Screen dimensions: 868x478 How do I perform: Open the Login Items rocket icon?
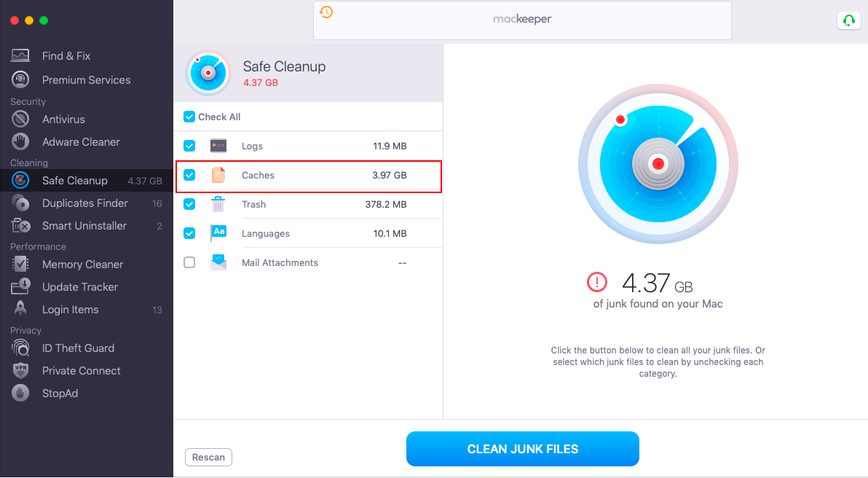(20, 310)
